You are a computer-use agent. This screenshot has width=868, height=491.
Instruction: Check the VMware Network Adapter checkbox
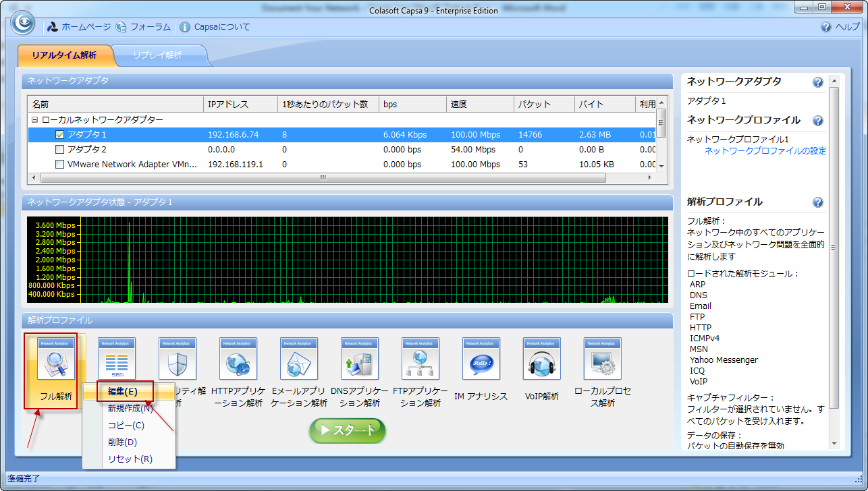[59, 165]
